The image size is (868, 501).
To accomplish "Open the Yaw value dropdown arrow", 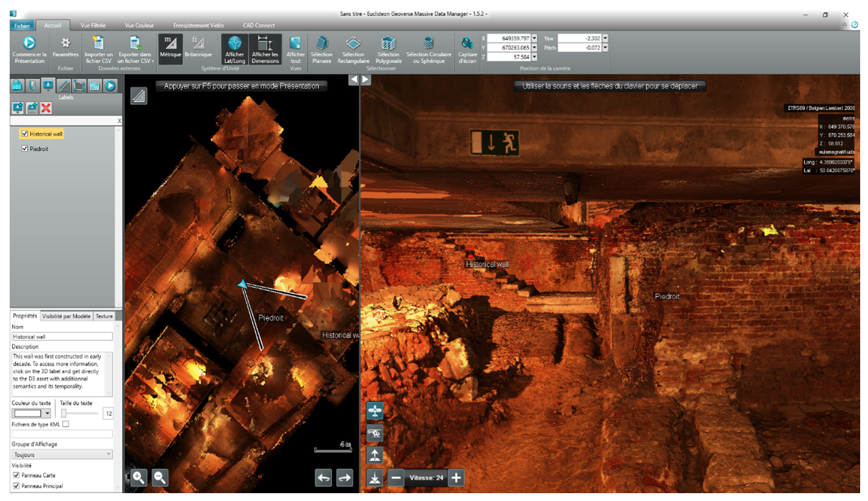I will (605, 38).
